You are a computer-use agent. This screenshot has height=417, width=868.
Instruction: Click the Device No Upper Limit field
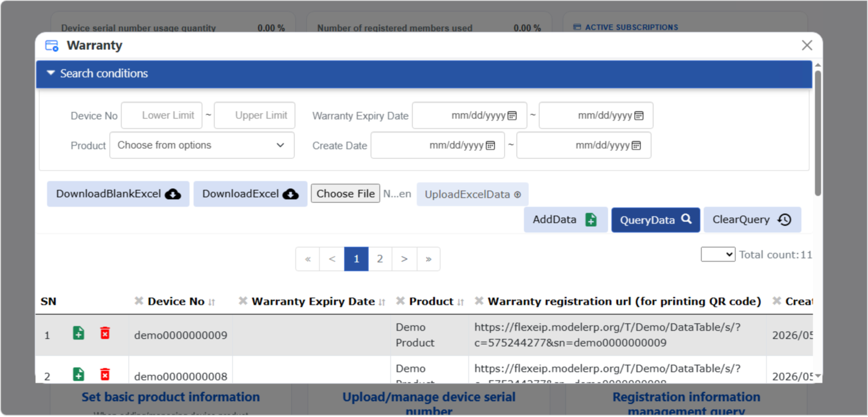click(x=255, y=116)
